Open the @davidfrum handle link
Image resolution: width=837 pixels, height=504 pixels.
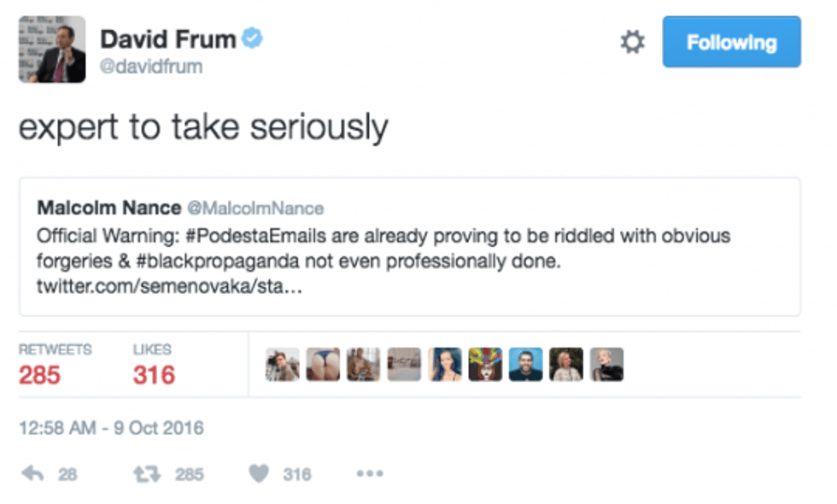pyautogui.click(x=151, y=67)
